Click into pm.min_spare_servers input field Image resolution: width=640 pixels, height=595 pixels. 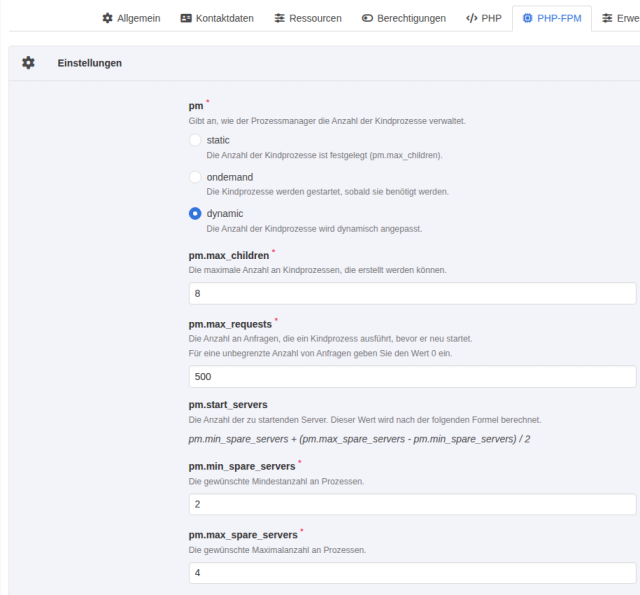pos(412,504)
